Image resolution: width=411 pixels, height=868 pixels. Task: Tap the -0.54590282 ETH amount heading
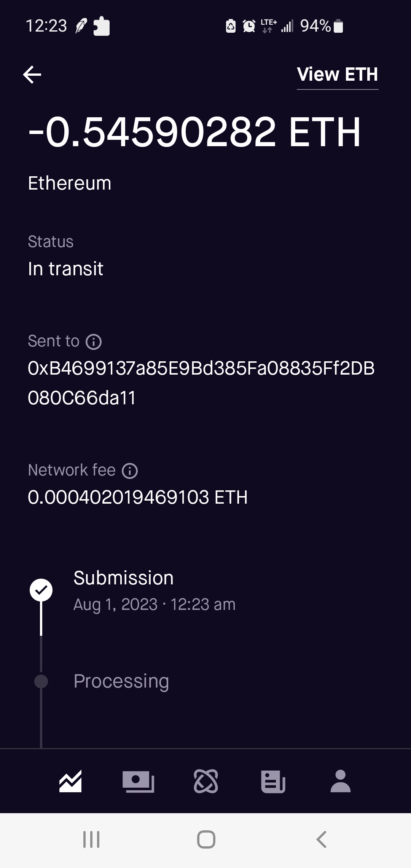[x=194, y=132]
